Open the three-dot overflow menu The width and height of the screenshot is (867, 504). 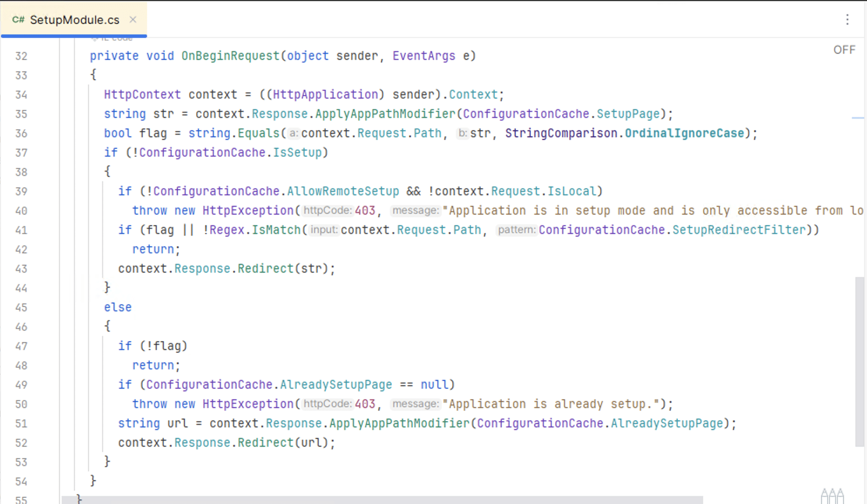pos(848,19)
